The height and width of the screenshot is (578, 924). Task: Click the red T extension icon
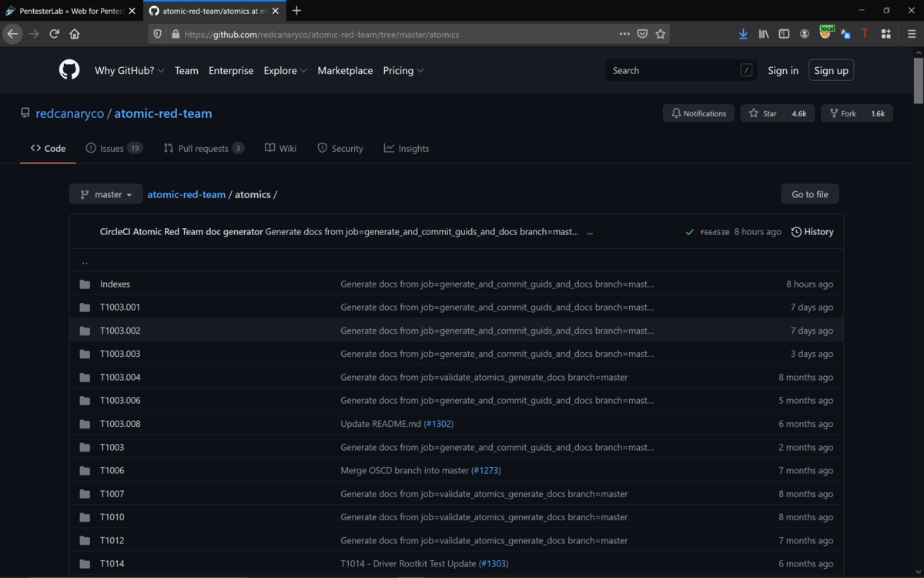[865, 34]
